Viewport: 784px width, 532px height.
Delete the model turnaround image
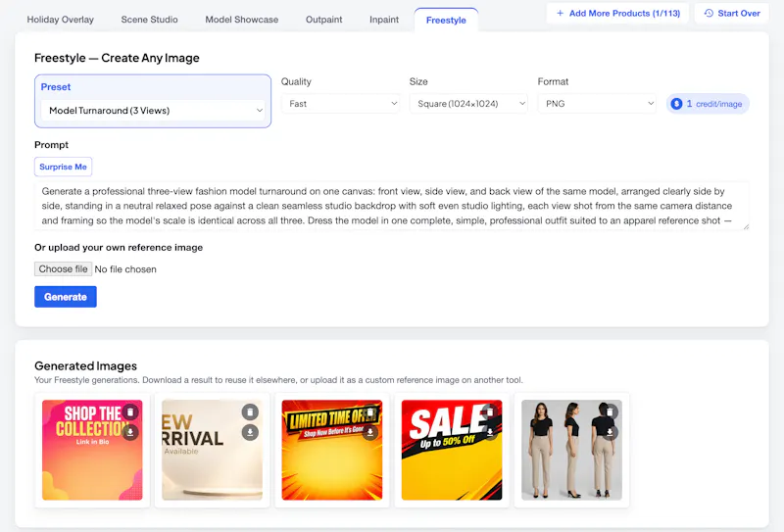[x=610, y=412]
